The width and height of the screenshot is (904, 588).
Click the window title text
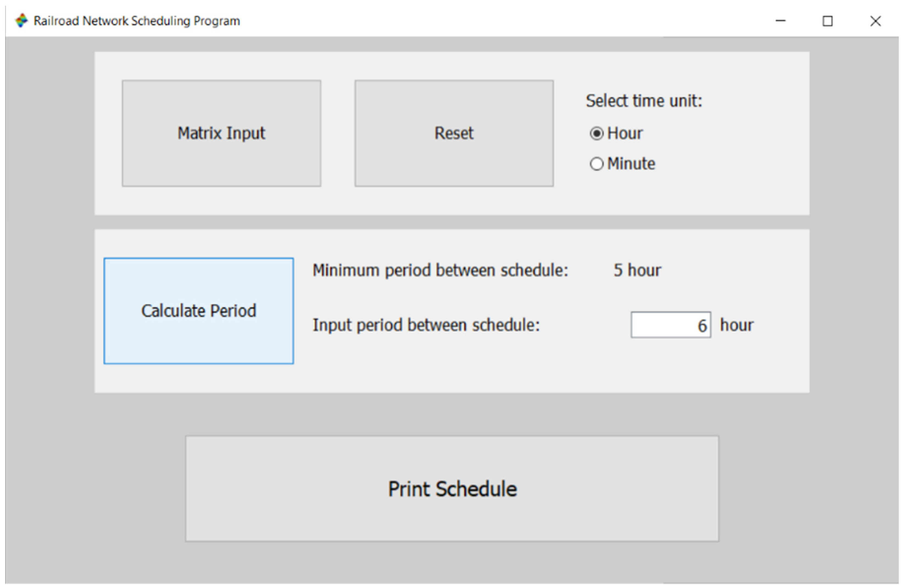(x=137, y=21)
